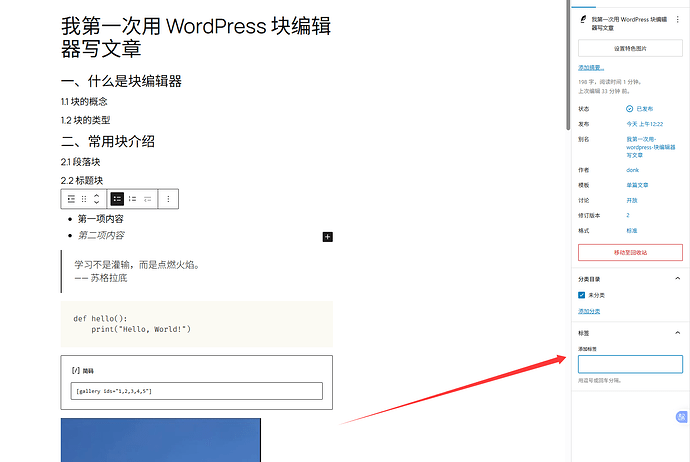Open template 单篇文章 selector
The height and width of the screenshot is (462, 690).
[x=637, y=185]
